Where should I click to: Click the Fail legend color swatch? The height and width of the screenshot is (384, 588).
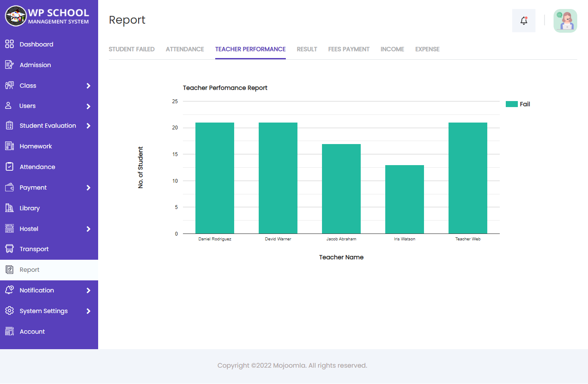click(512, 104)
